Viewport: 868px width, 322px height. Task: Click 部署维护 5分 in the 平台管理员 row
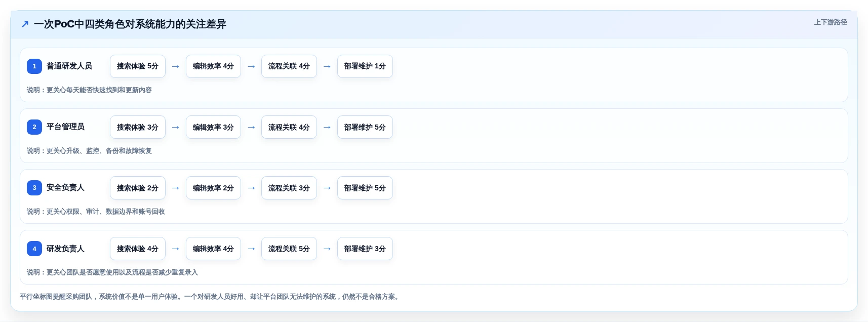click(365, 127)
